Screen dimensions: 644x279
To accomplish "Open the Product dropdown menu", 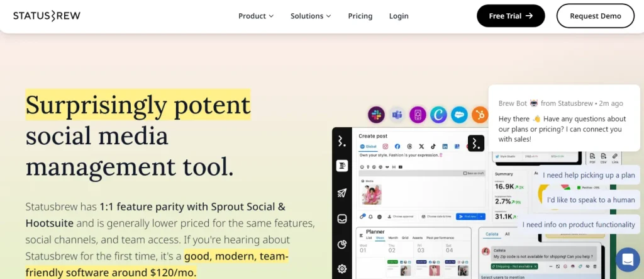I will click(256, 16).
